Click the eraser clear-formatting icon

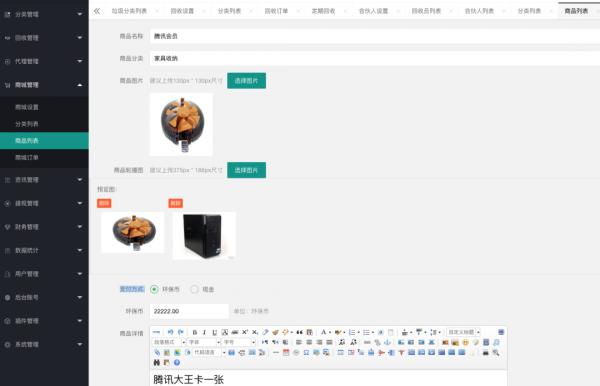265,332
